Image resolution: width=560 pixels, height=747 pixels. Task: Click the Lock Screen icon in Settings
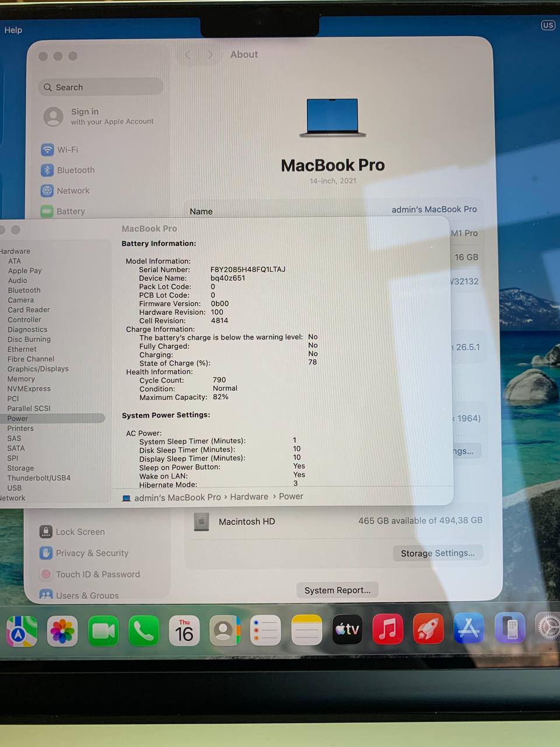coord(45,532)
